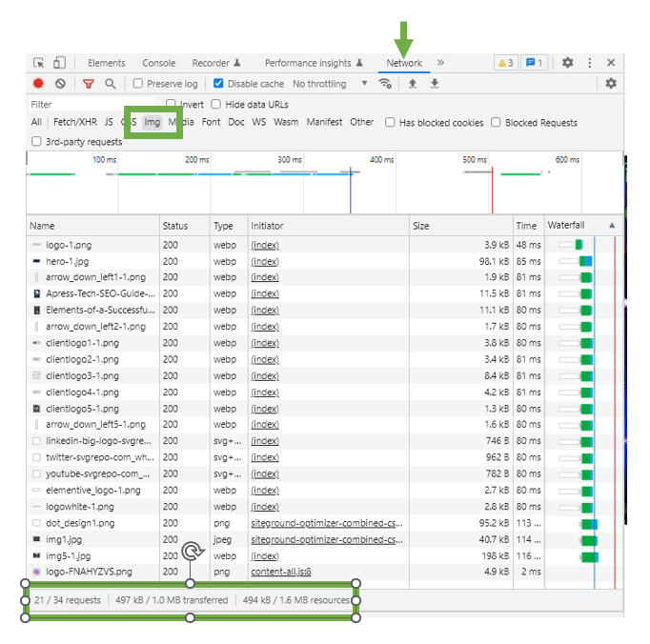The image size is (650, 644).
Task: Open Network panel settings gear
Action: [611, 84]
